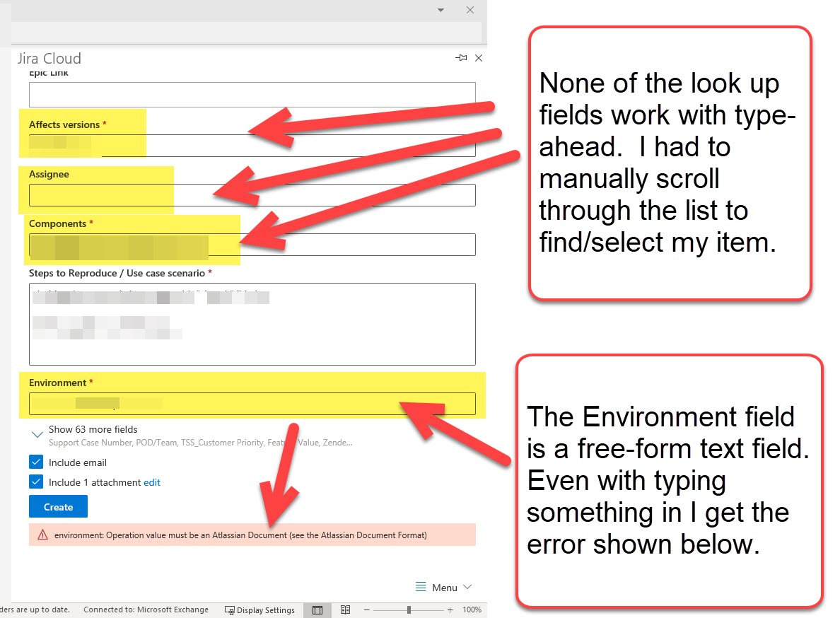Click the Epic Link input field
Screen dimensions: 840x618
252,95
